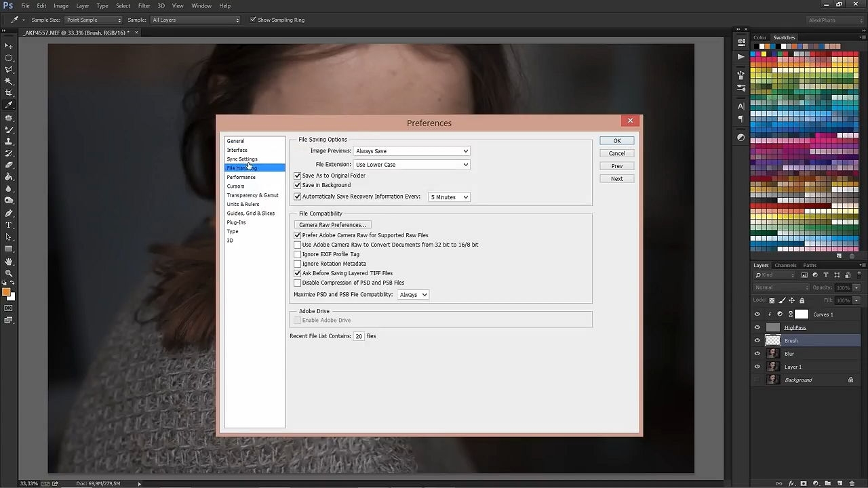Toggle Save As to Original Folder checkbox

tap(297, 176)
